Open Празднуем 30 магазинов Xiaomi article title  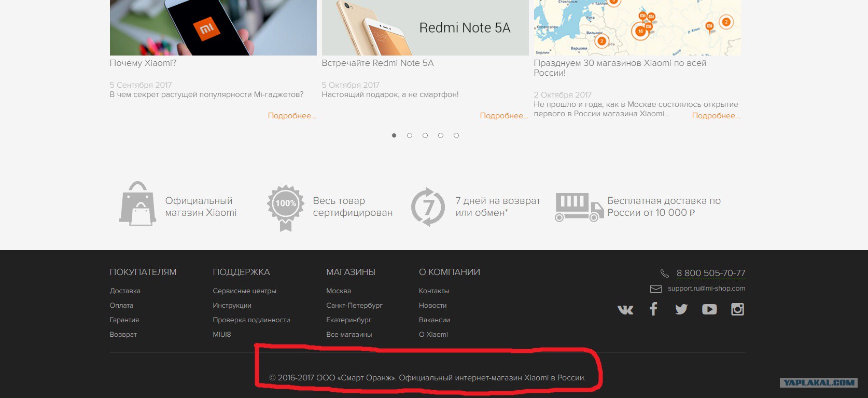click(x=620, y=68)
